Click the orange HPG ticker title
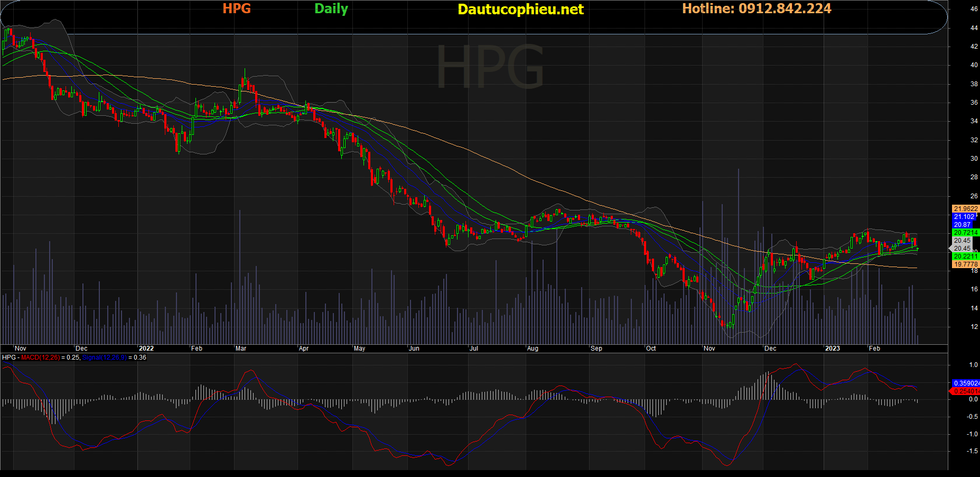Viewport: 980px width, 477px height. click(x=236, y=8)
